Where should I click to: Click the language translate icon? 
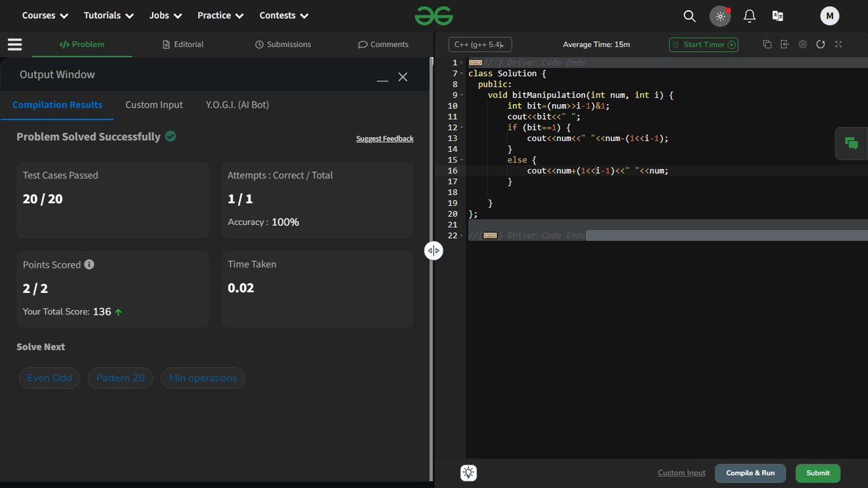point(778,16)
